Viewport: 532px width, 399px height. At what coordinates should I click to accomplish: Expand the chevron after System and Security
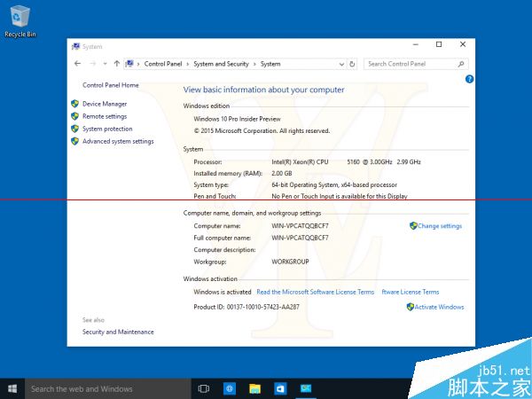point(254,64)
